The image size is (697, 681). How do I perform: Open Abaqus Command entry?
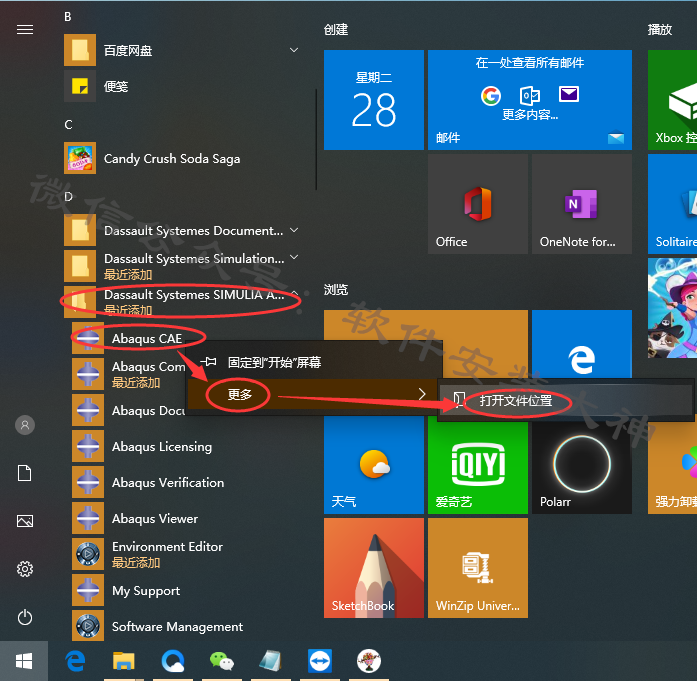tap(129, 374)
